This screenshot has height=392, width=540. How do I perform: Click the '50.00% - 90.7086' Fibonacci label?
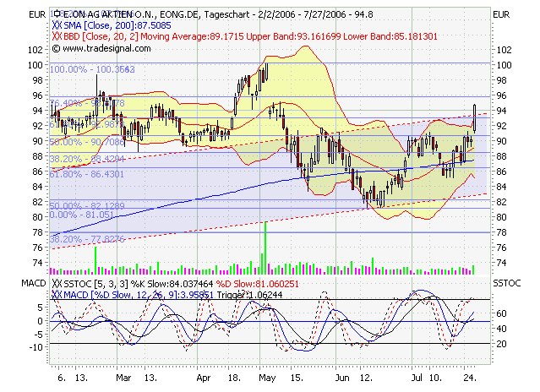pyautogui.click(x=87, y=142)
